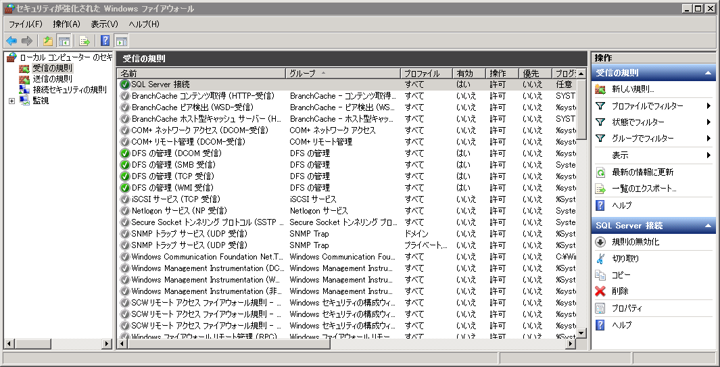Click 規則の無効化 action text
The image size is (720, 367).
(x=636, y=242)
